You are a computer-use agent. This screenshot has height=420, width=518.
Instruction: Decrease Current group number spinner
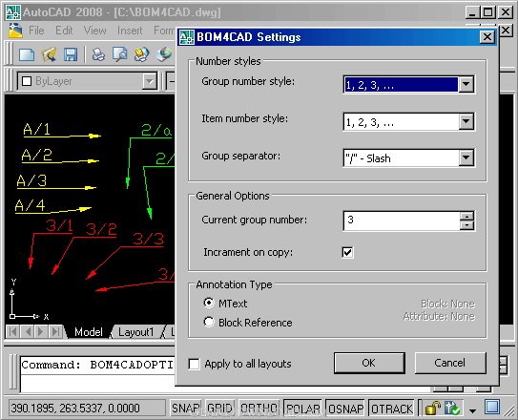466,225
